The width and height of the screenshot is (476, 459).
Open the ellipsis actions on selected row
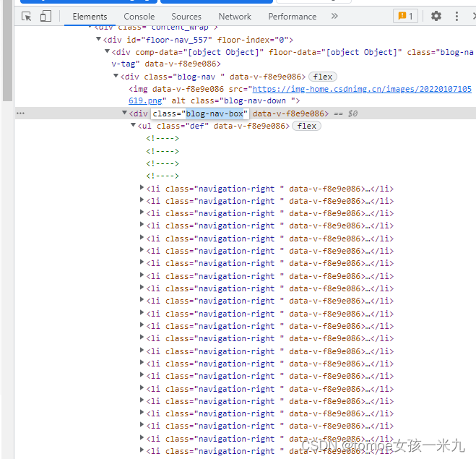tap(20, 113)
